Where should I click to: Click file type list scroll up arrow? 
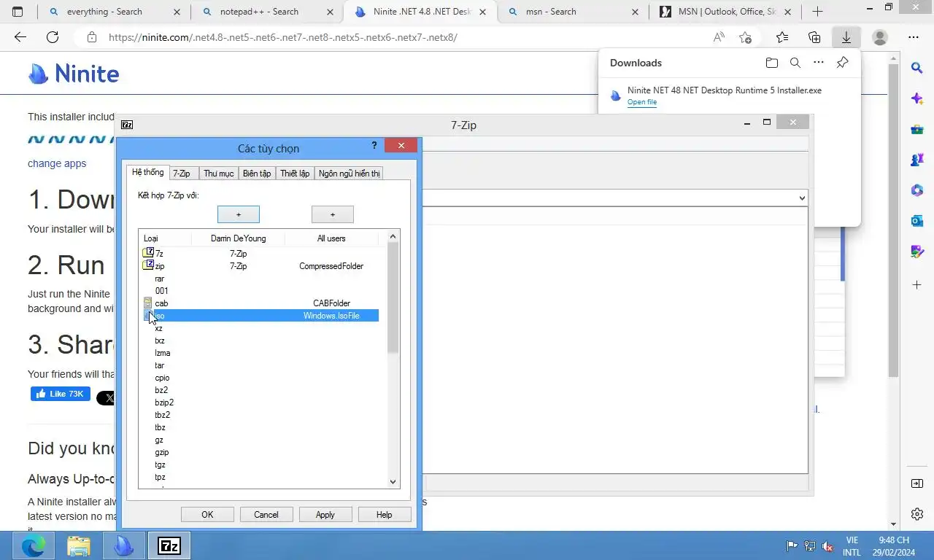(x=393, y=236)
